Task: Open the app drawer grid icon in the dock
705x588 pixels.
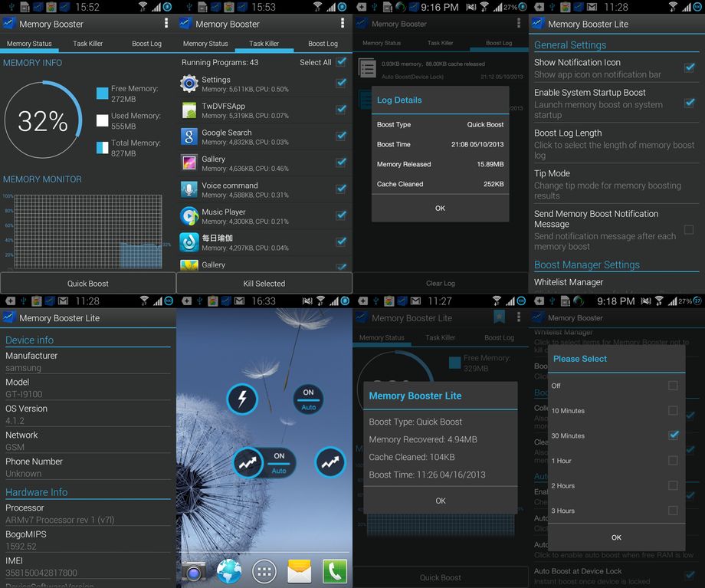Action: tap(264, 572)
